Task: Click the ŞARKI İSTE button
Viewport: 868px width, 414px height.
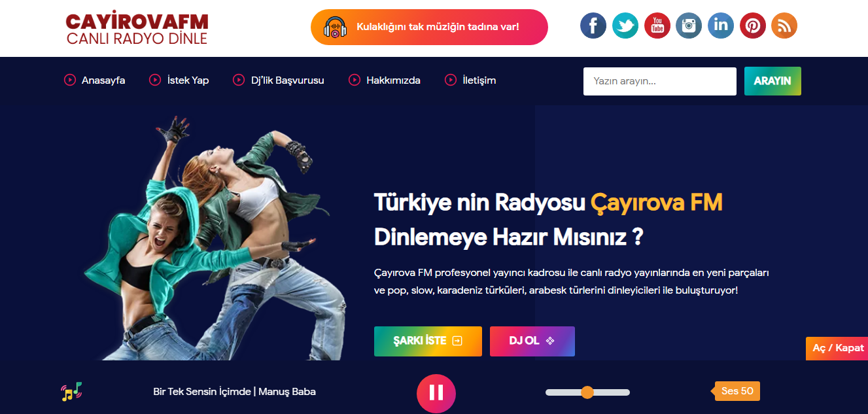Action: [x=428, y=341]
